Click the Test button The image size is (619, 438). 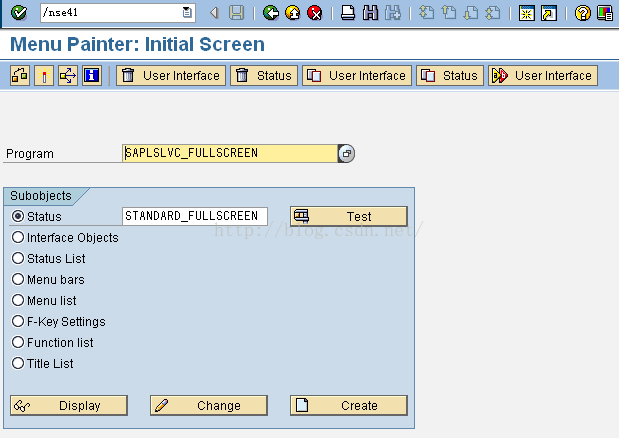(x=349, y=216)
